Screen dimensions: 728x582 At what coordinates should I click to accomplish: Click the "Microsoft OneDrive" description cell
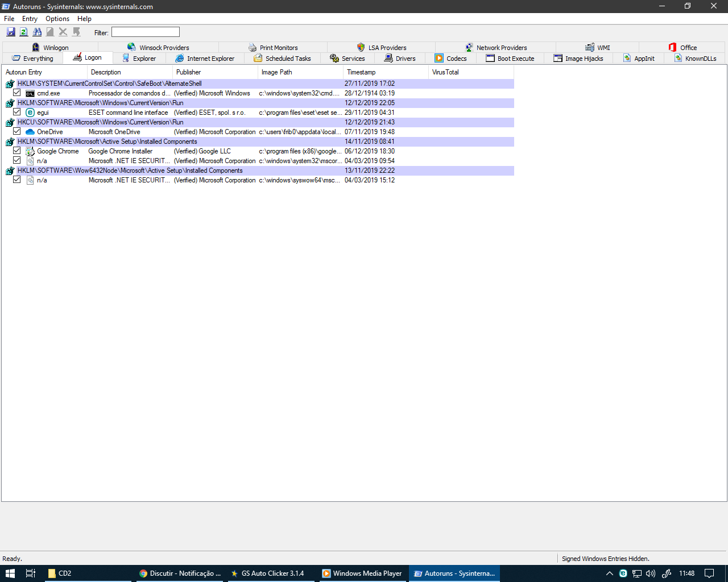coord(114,132)
